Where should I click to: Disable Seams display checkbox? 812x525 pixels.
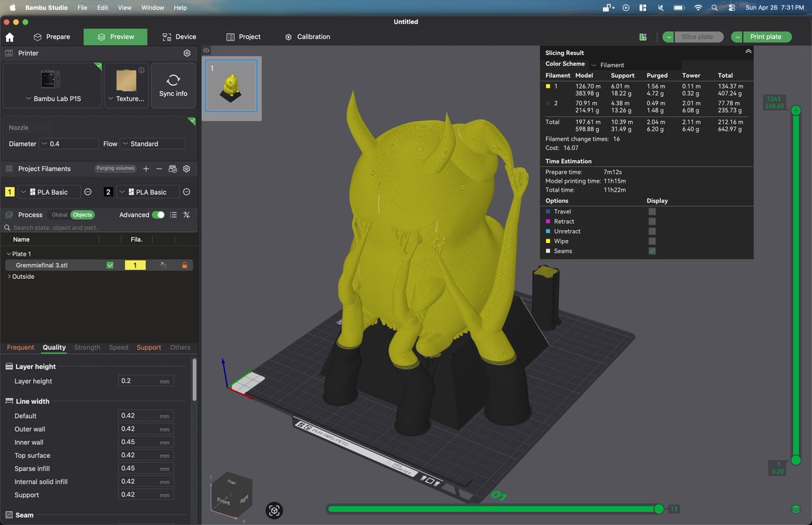[x=652, y=251]
